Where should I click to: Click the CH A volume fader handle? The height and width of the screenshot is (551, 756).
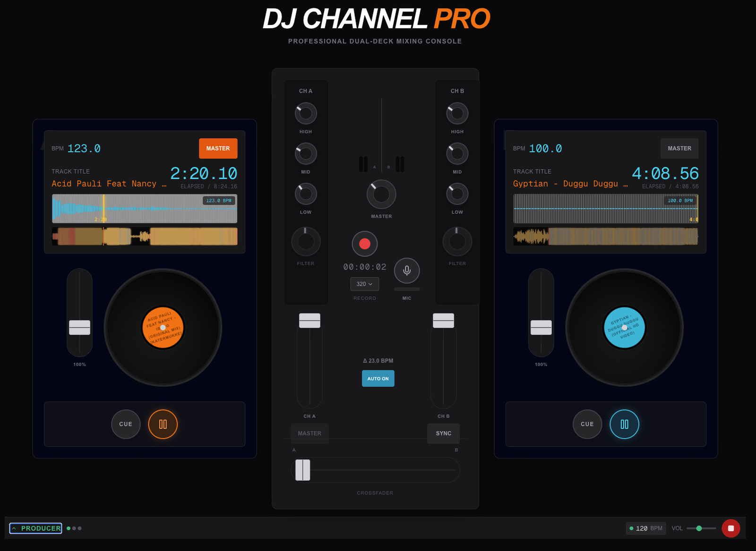pos(309,321)
